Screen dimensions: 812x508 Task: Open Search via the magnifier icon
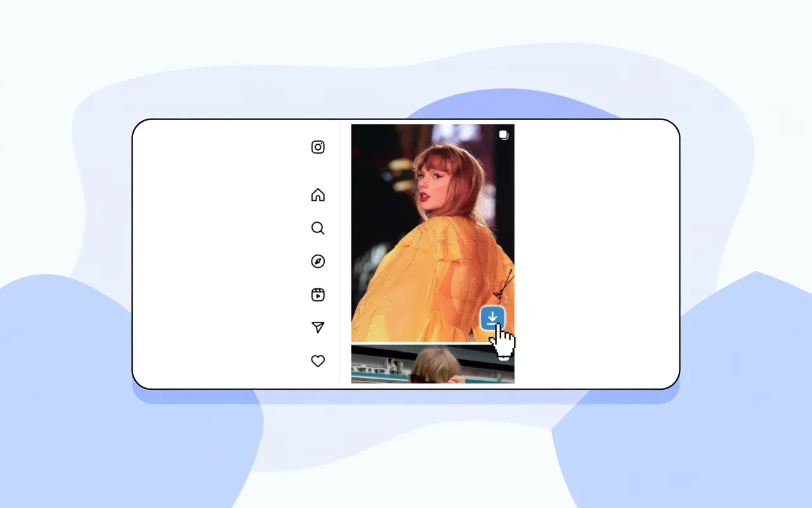click(318, 228)
